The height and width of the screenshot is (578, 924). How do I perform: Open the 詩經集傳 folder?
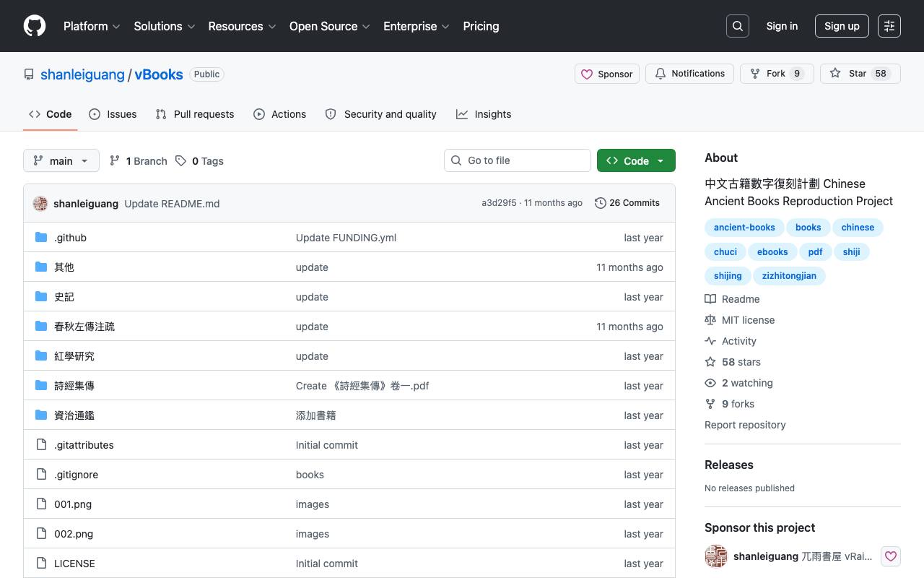coord(74,386)
